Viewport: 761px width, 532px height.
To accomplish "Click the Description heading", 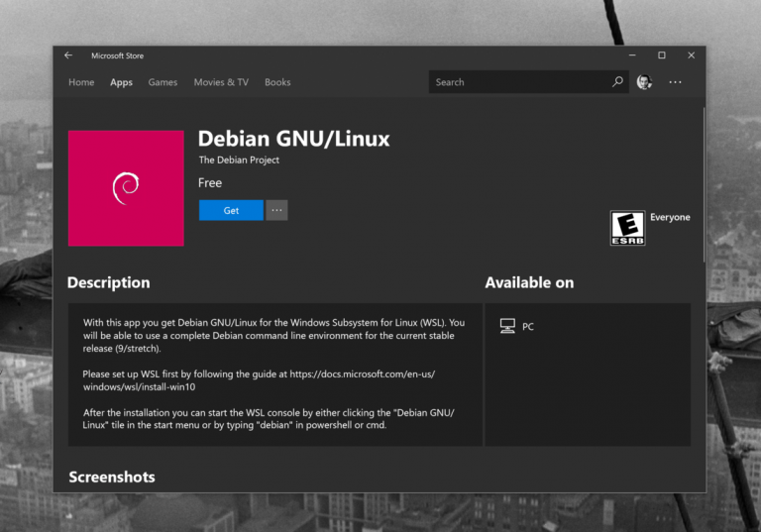I will click(x=109, y=282).
